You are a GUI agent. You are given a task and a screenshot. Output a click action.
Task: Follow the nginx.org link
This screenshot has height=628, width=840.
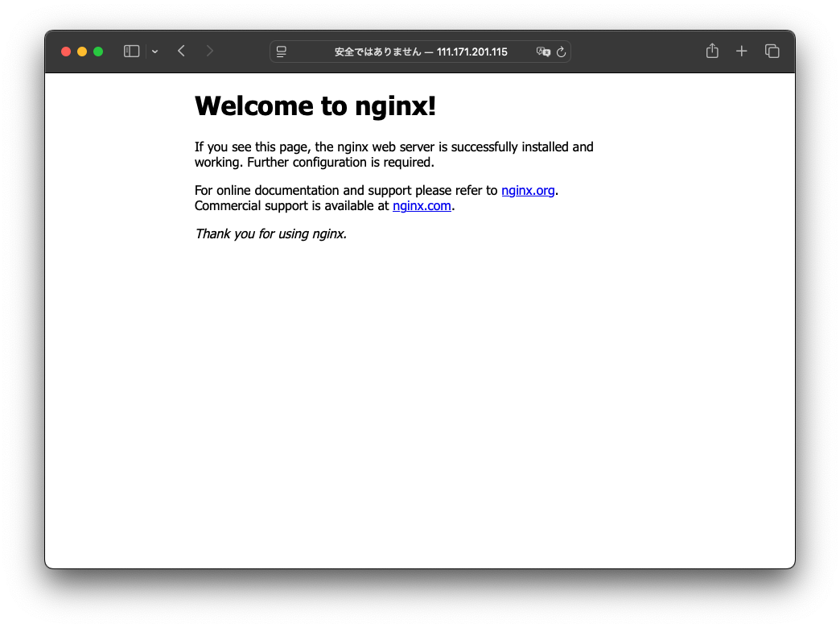click(528, 190)
